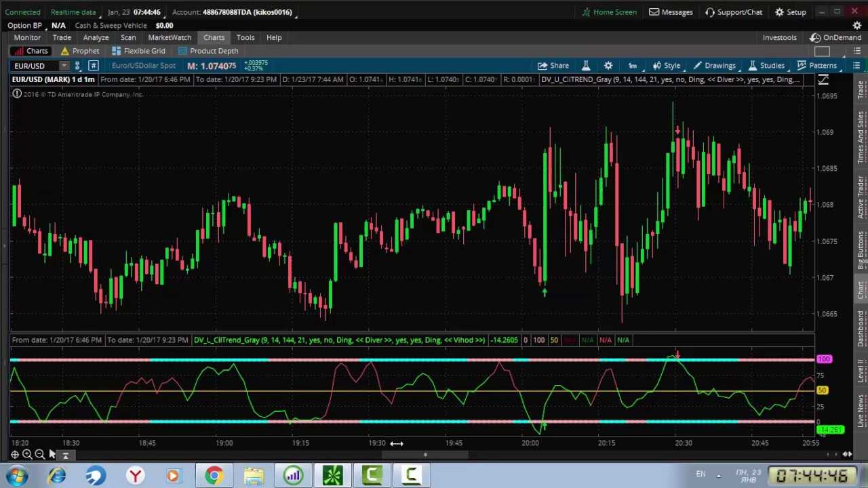This screenshot has height=488, width=868.
Task: Select the Charts sub-tab
Action: pyautogui.click(x=31, y=51)
